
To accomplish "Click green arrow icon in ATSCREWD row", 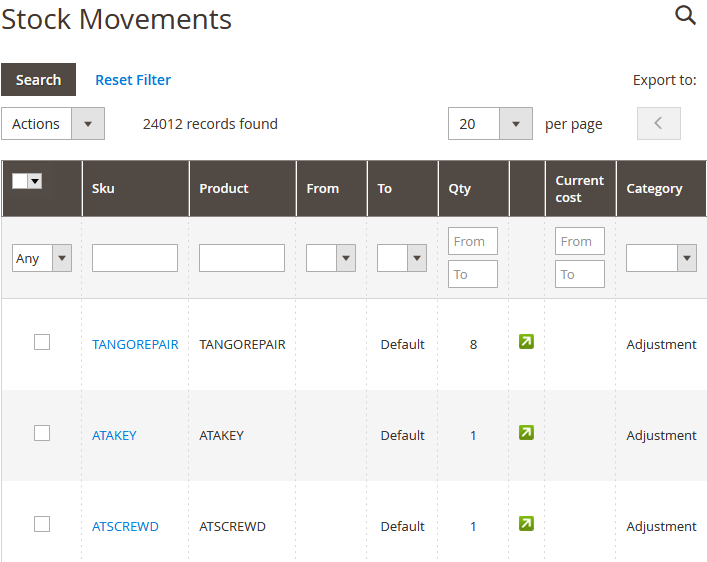I will click(x=526, y=524).
